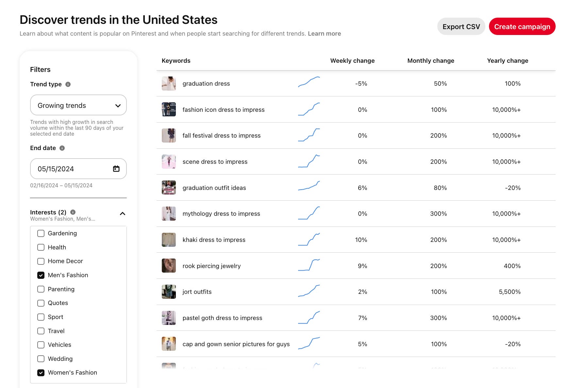Click the Create campaign button
Image resolution: width=588 pixels, height=388 pixels.
[x=522, y=26]
